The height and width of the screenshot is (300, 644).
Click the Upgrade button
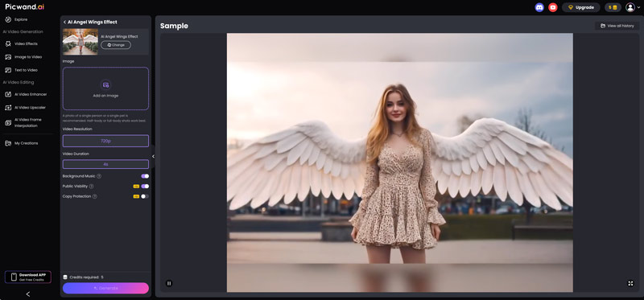click(580, 7)
